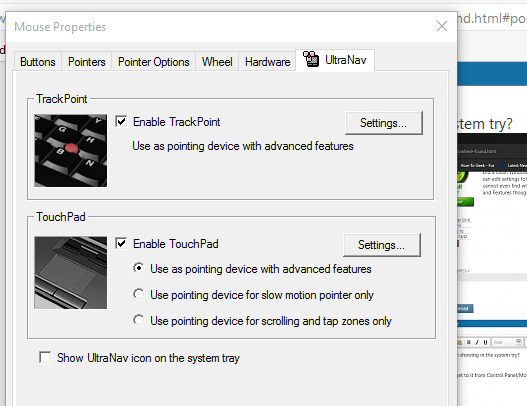
Task: Select slow motion pointer only option
Action: 138,294
